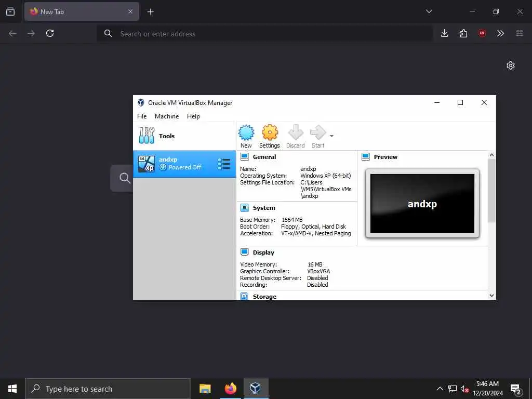Open Firefox extensions puzzle icon
Screen dimensions: 532x399
463,33
